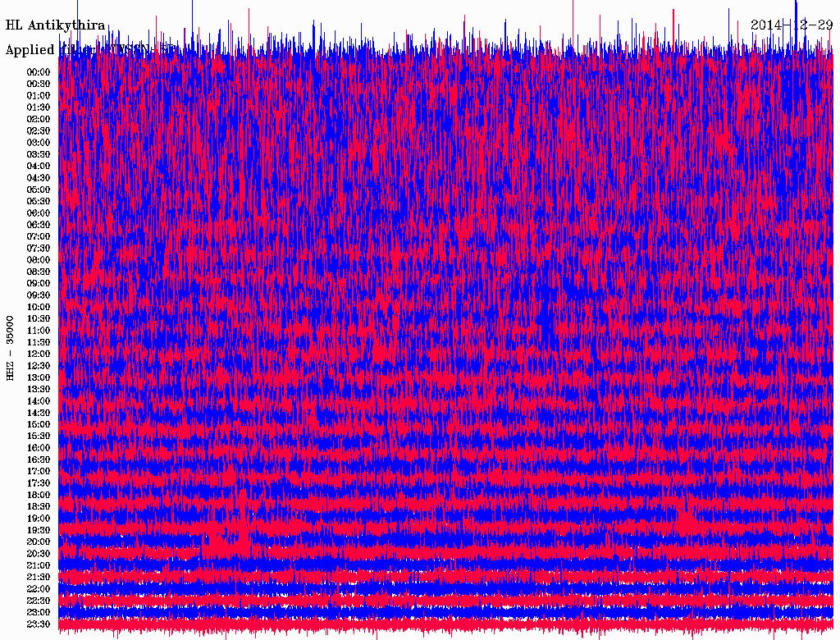Click the 04:00 time label

(x=39, y=167)
